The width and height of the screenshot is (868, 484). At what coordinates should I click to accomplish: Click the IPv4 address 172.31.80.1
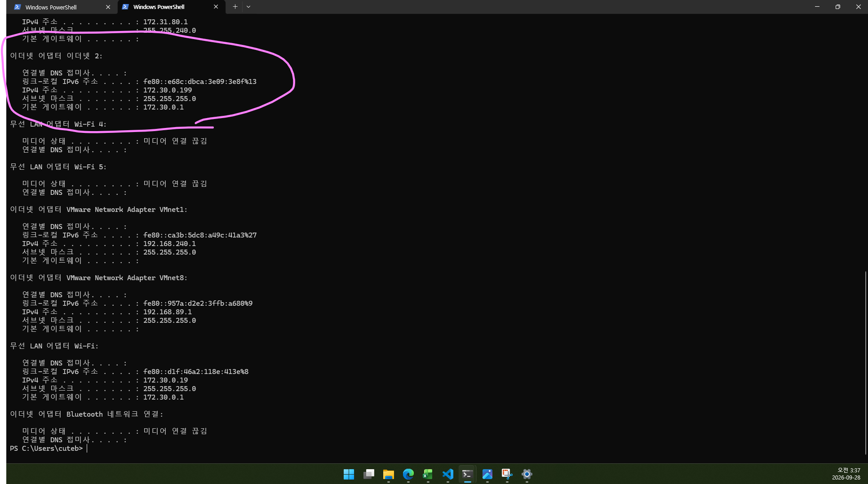pyautogui.click(x=165, y=22)
